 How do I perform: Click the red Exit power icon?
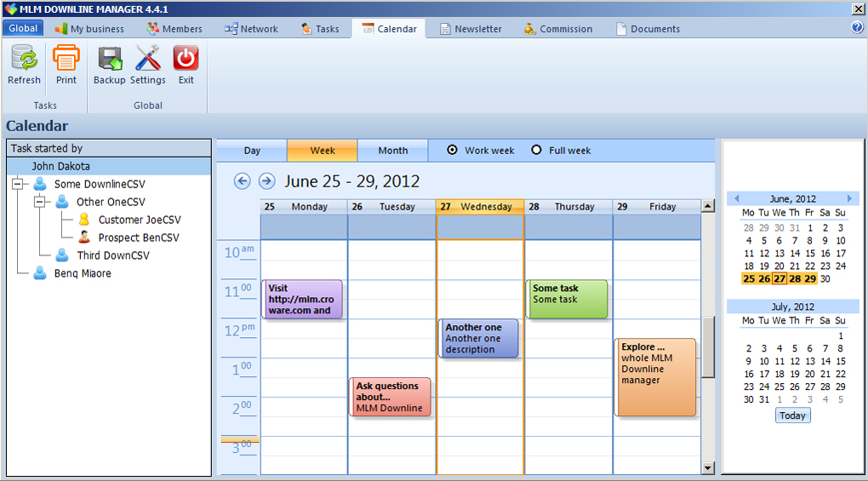point(186,60)
